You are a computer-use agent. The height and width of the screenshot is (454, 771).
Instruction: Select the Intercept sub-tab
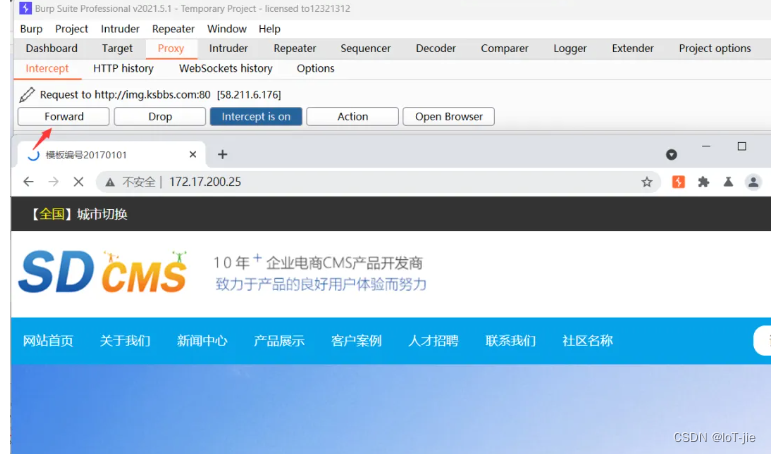(x=47, y=68)
